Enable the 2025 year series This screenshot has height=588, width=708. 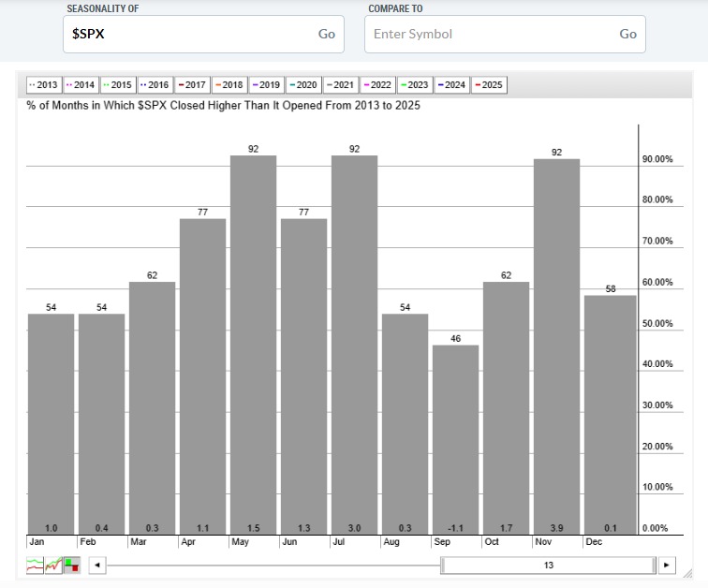[489, 85]
